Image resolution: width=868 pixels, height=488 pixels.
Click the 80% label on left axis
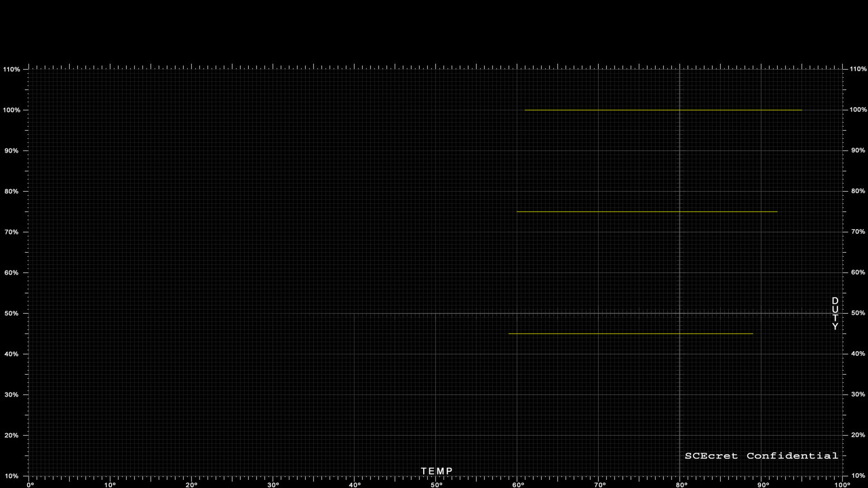(x=13, y=191)
